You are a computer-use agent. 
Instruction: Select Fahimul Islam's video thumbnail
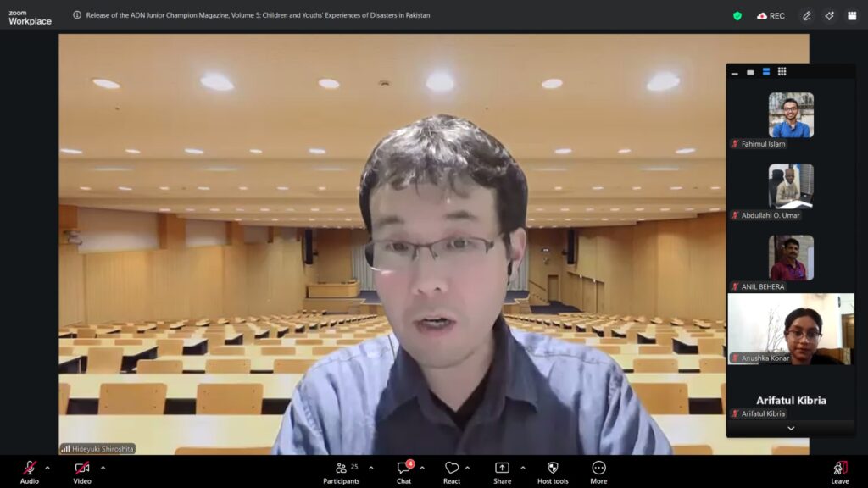point(790,115)
